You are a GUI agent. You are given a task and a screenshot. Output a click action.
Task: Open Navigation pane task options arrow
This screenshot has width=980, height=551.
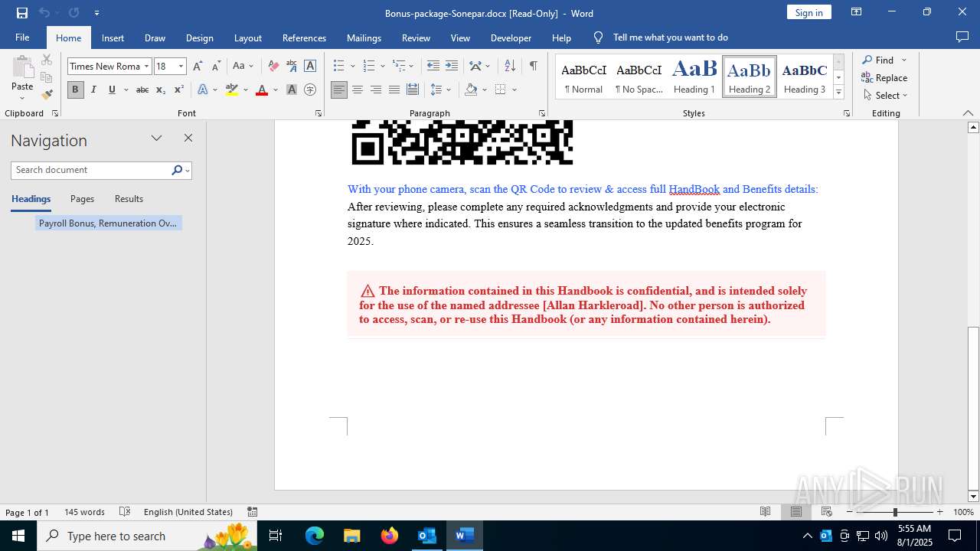click(x=157, y=139)
